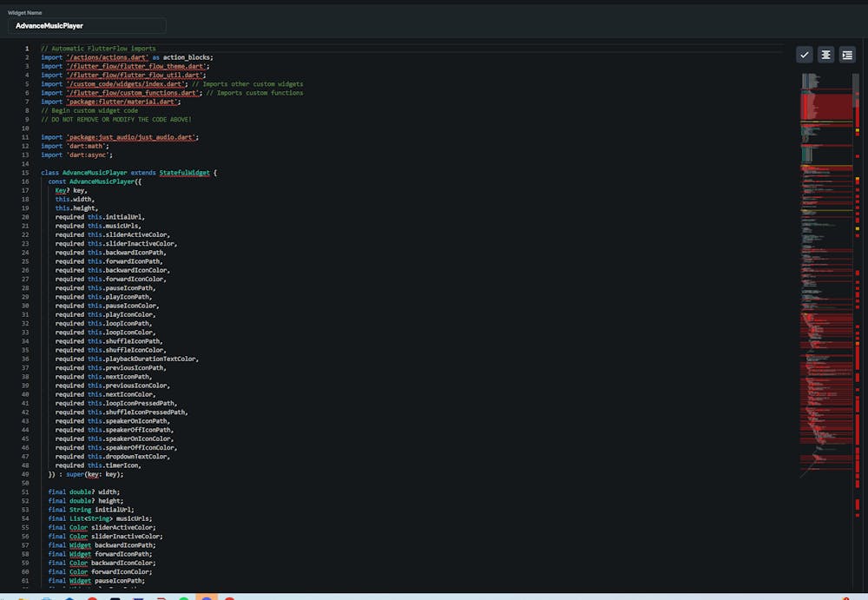The height and width of the screenshot is (600, 868).
Task: Click the 'const AdvanceMusicPlayer({' constructor line
Action: 95,181
